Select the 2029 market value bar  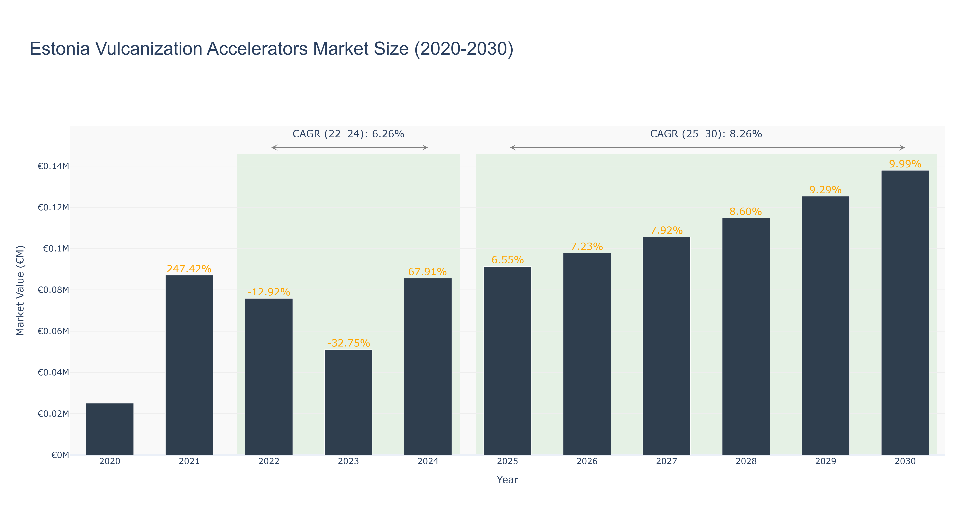pos(825,326)
